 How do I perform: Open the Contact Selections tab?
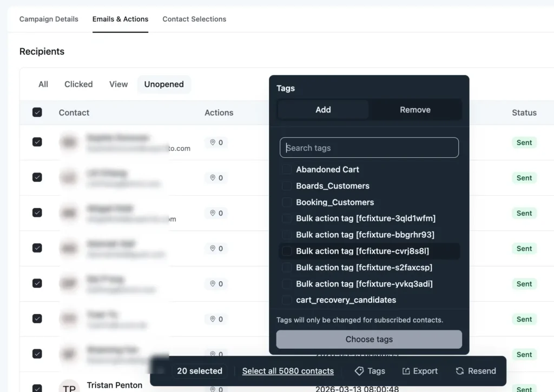click(x=194, y=19)
